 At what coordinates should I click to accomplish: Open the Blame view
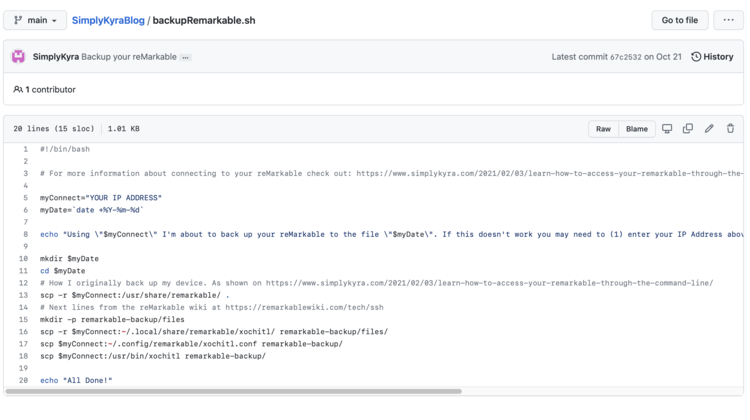[637, 129]
